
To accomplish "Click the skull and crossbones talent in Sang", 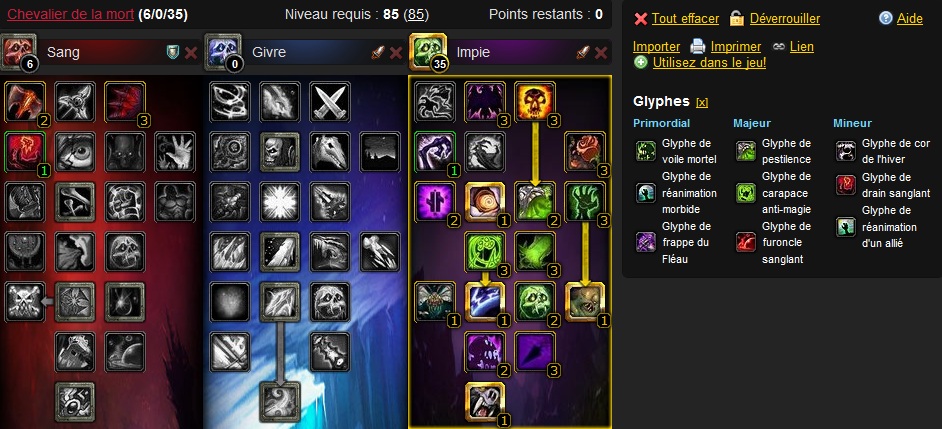I will 25,302.
